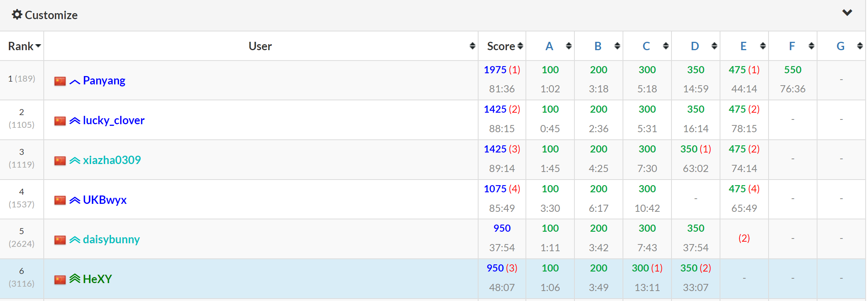Click the rating chevron icon beside xiazha0309
Screen dimensions: 868x301
[75, 160]
